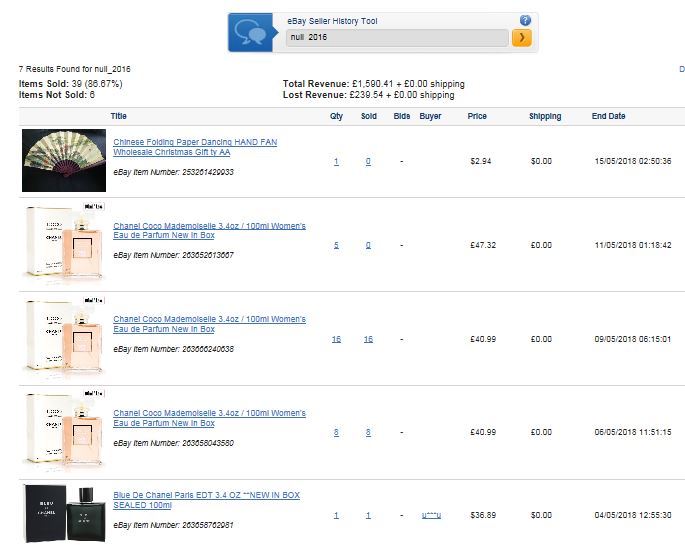Click Blue De Chanel product thumbnail
The height and width of the screenshot is (545, 685).
pyautogui.click(x=64, y=513)
